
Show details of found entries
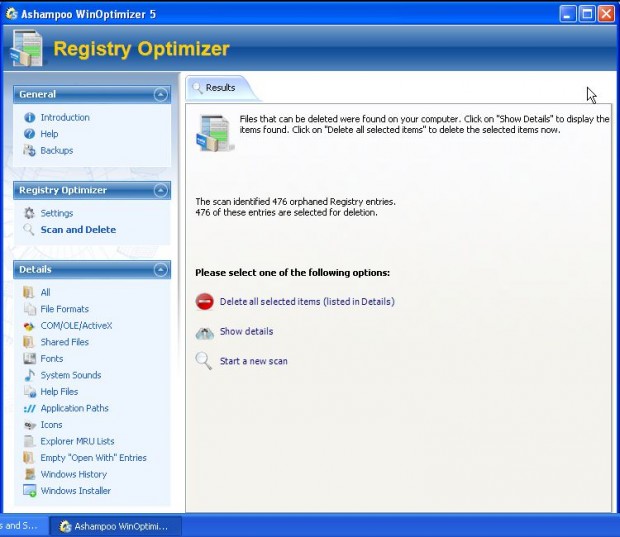point(246,331)
